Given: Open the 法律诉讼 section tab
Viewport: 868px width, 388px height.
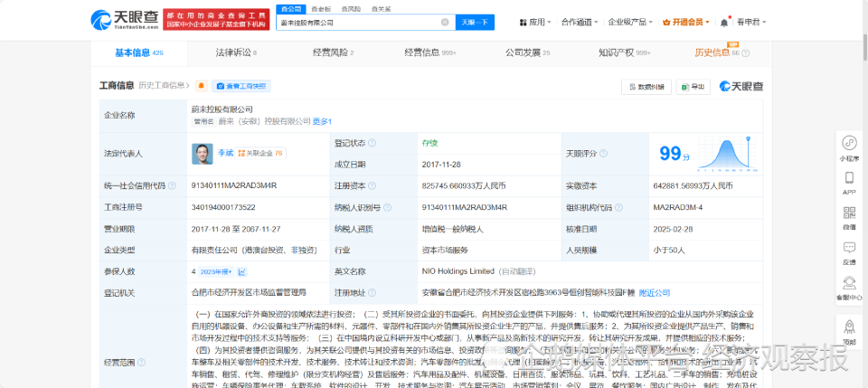Looking at the screenshot, I should pyautogui.click(x=236, y=52).
